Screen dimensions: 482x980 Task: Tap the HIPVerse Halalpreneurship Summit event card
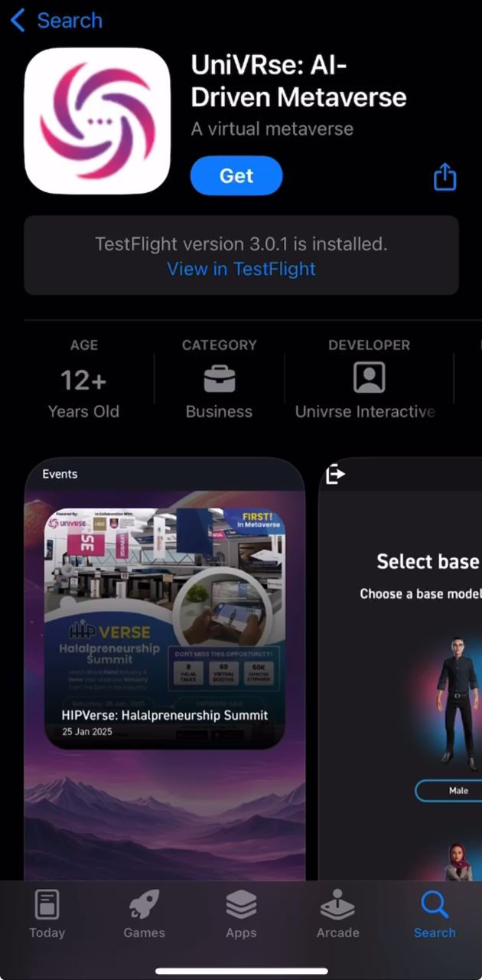tap(164, 627)
